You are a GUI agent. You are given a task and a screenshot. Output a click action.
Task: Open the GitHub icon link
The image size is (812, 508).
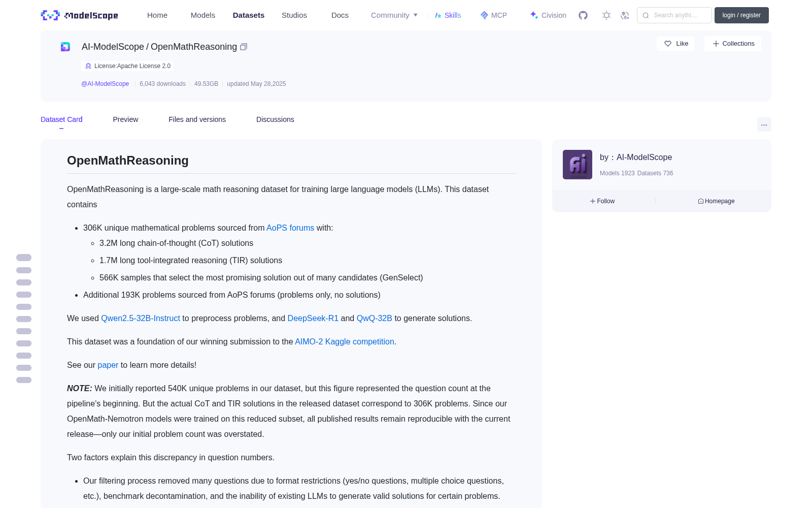[583, 15]
